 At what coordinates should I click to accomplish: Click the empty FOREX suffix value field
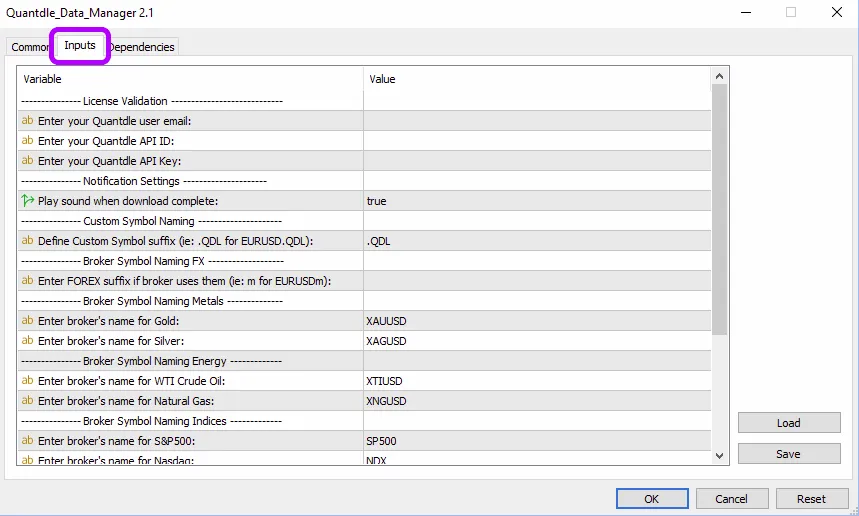pos(537,281)
